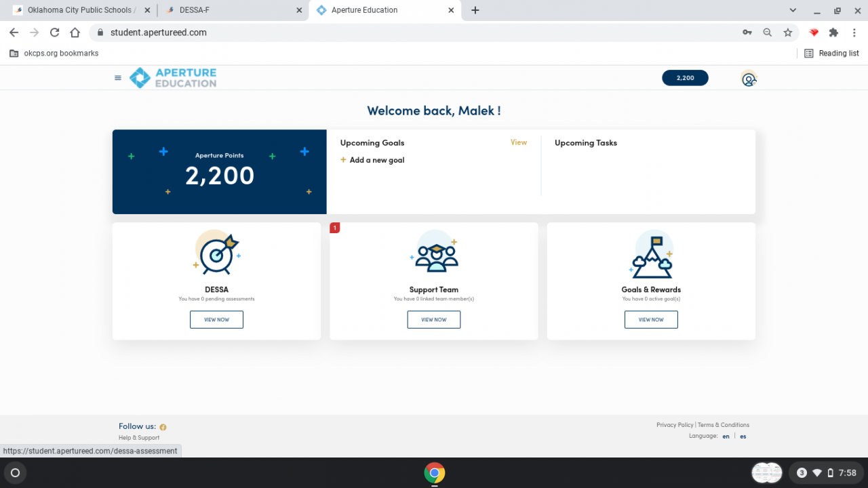Viewport: 868px width, 488px height.
Task: Switch language to es
Action: pos(743,436)
